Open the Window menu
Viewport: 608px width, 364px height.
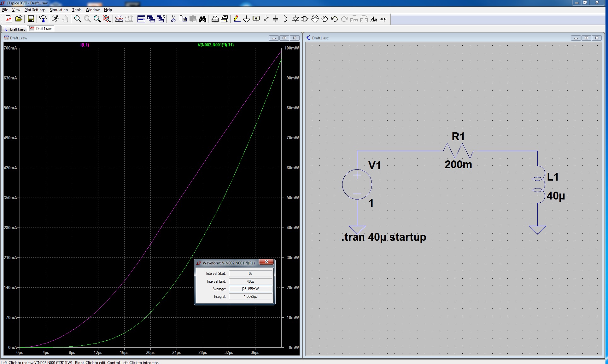pyautogui.click(x=93, y=10)
